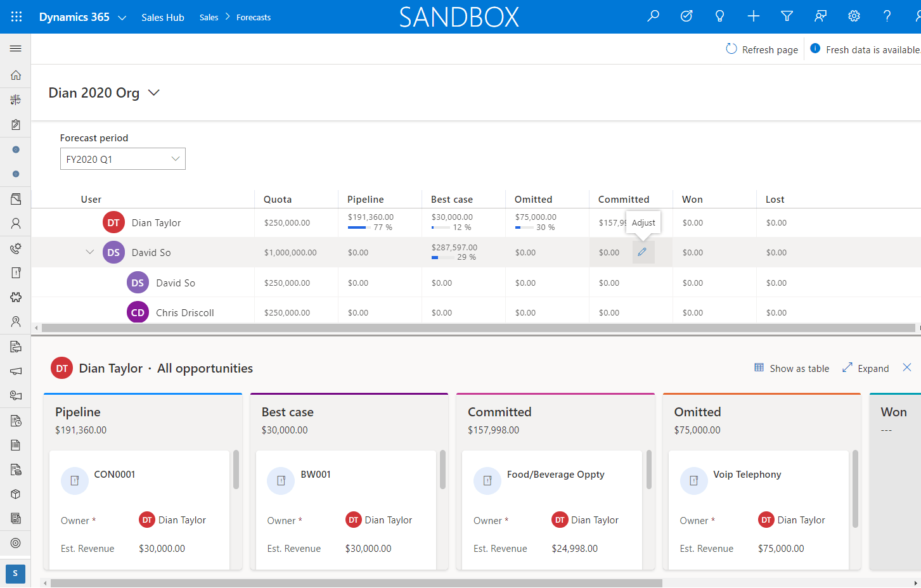Click Show as table
921x588 pixels.
click(x=792, y=368)
